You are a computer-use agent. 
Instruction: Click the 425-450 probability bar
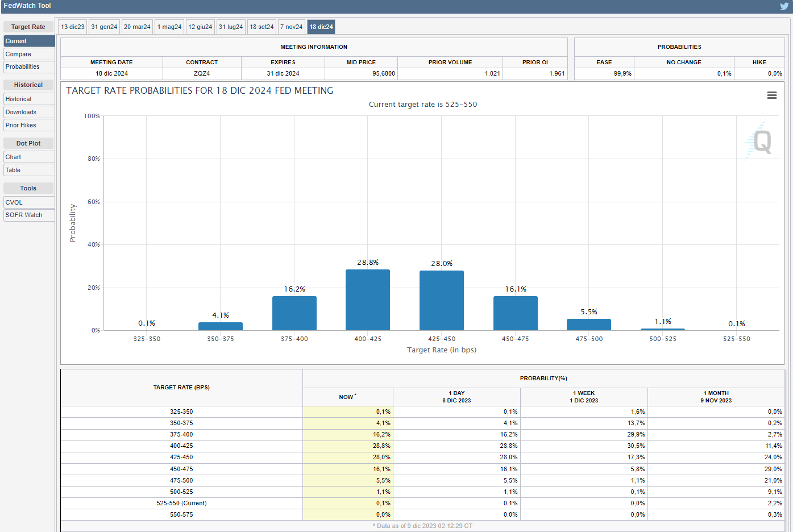[x=442, y=301]
